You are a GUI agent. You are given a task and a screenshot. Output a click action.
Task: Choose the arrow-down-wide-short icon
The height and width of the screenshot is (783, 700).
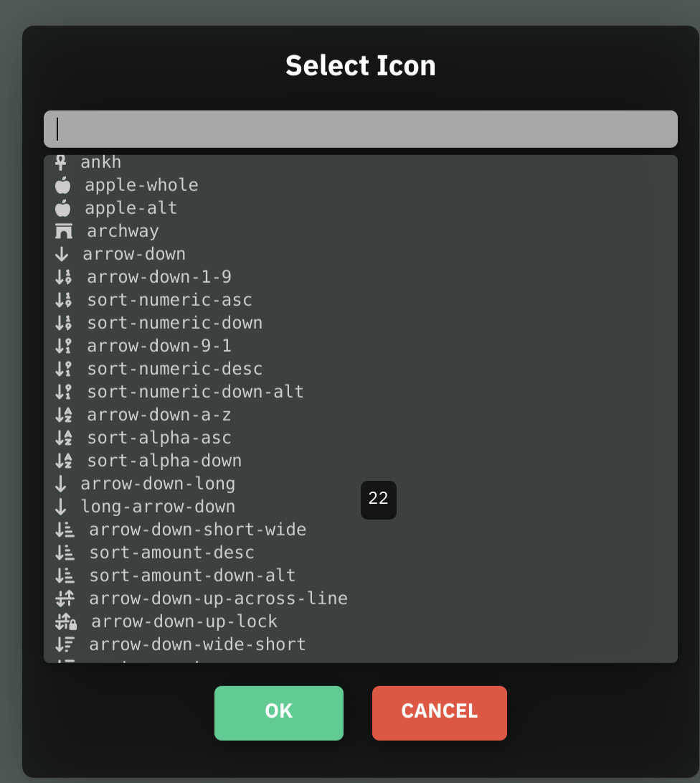(x=180, y=644)
